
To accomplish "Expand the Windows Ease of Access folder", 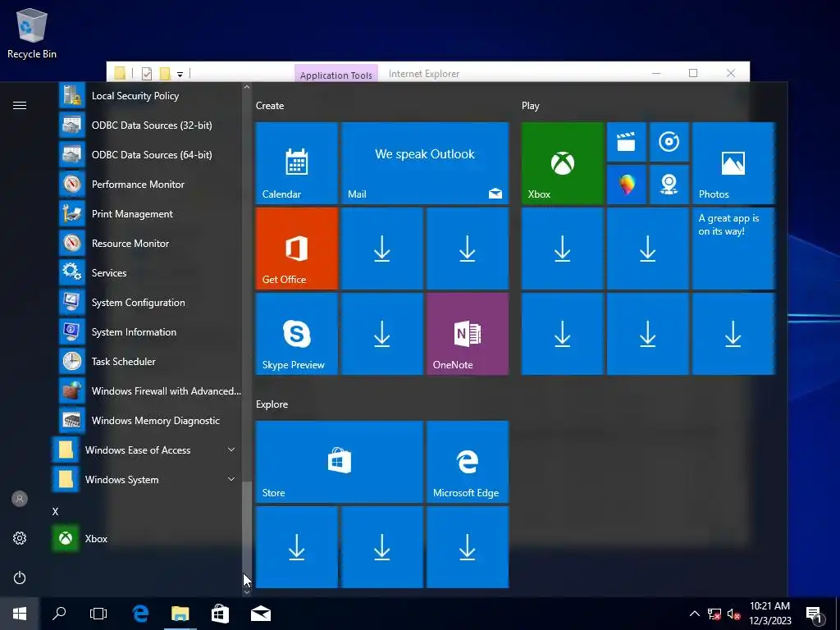I will pyautogui.click(x=146, y=450).
